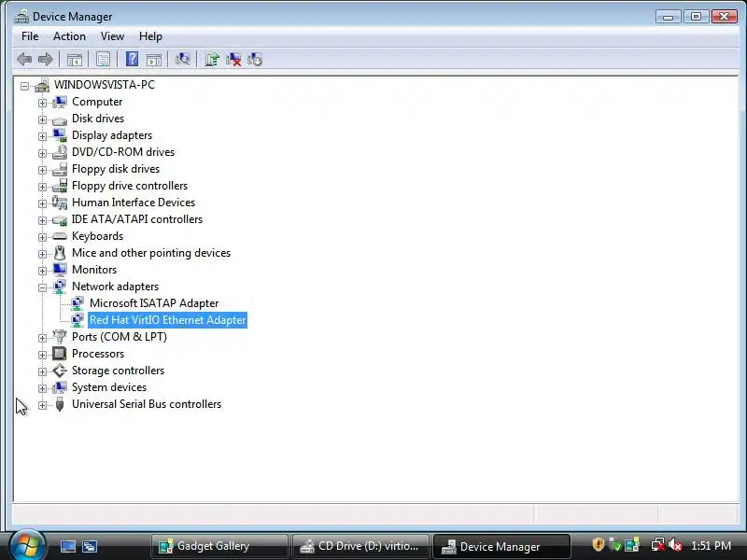The image size is (747, 560).
Task: Select Microsoft ISATAP Adapter
Action: 154,303
